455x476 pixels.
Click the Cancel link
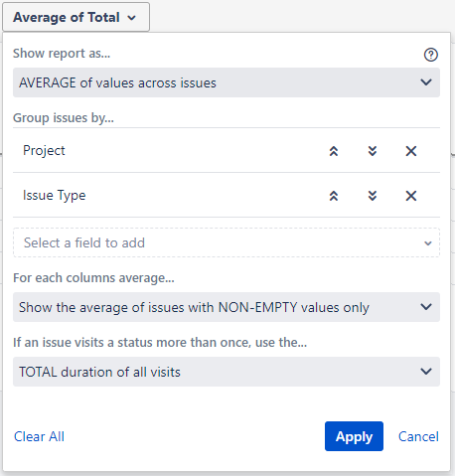(x=418, y=436)
